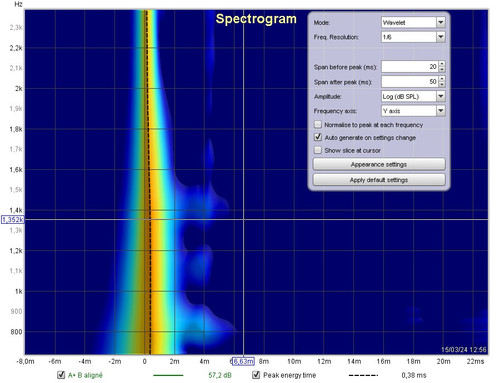
Task: Toggle the A+ B aligné trace checkbox
Action: point(61,375)
